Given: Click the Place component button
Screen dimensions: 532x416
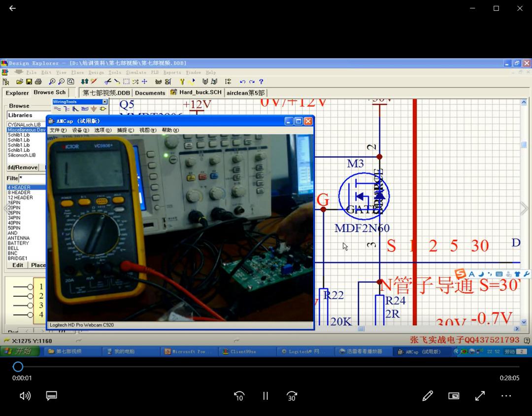Looking at the screenshot, I should click(x=38, y=265).
